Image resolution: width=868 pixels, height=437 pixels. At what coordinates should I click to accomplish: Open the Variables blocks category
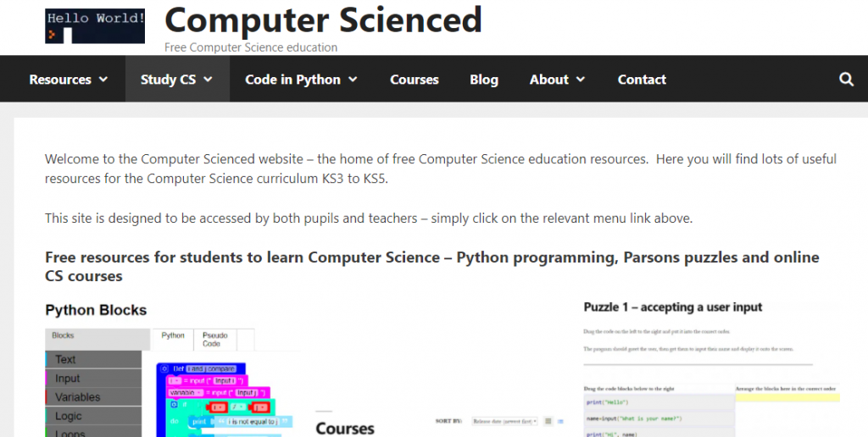78,397
